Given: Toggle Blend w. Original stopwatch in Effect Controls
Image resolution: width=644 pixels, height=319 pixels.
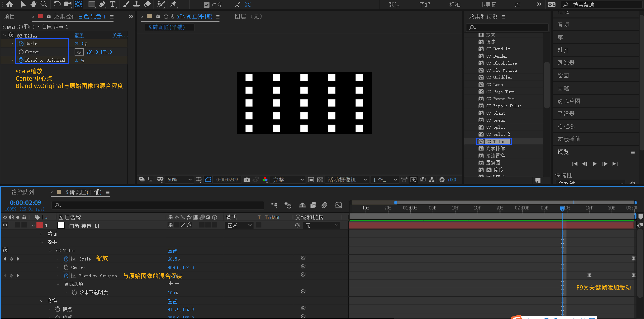Looking at the screenshot, I should [x=21, y=60].
